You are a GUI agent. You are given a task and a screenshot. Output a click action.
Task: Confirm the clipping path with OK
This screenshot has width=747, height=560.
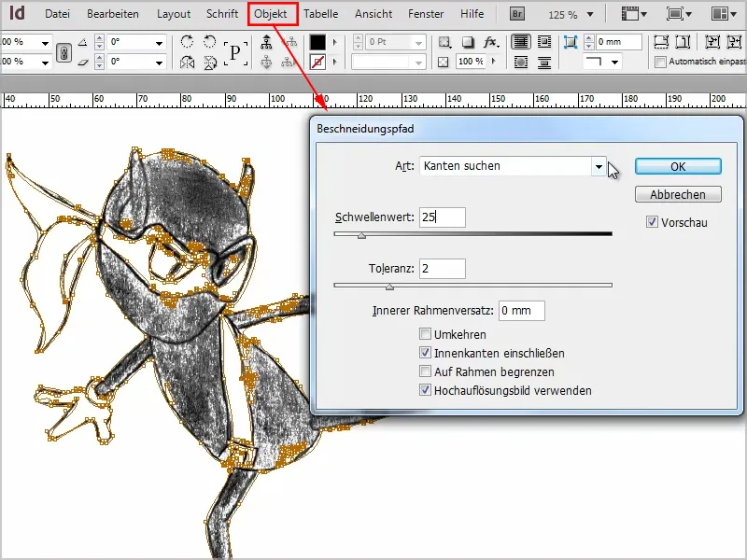click(x=678, y=165)
